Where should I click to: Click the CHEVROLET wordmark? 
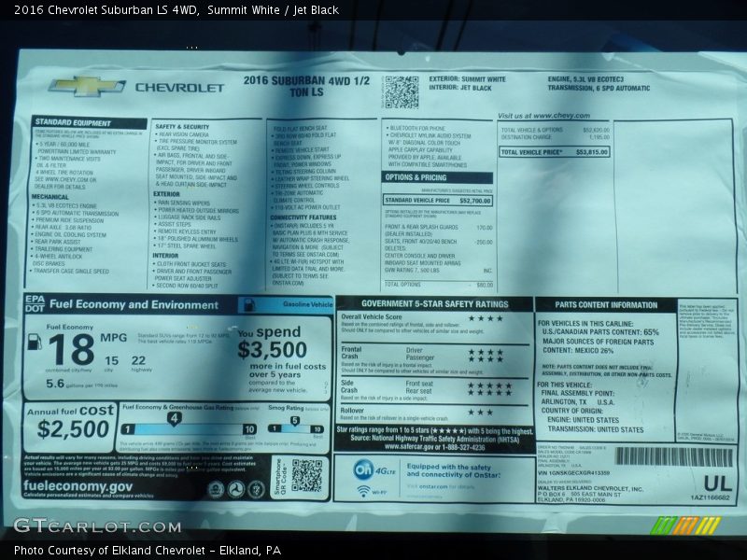pos(179,88)
